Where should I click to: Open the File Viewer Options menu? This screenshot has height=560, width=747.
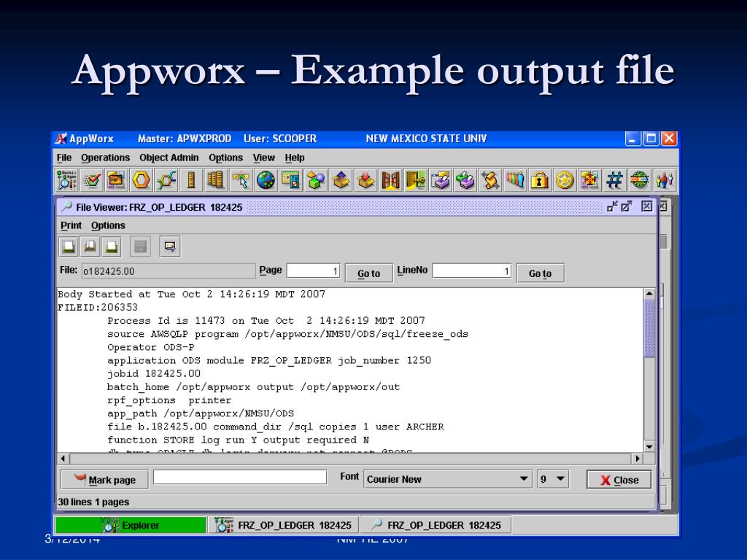[108, 225]
